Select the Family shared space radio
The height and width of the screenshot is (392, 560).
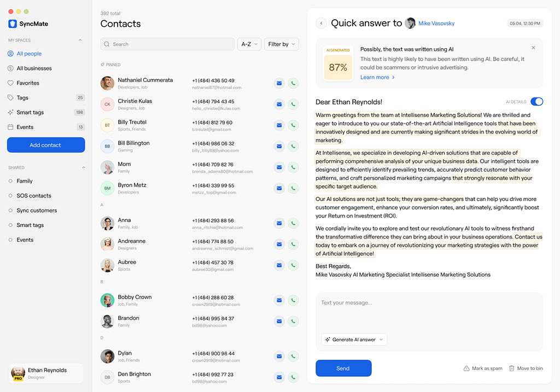[10, 181]
